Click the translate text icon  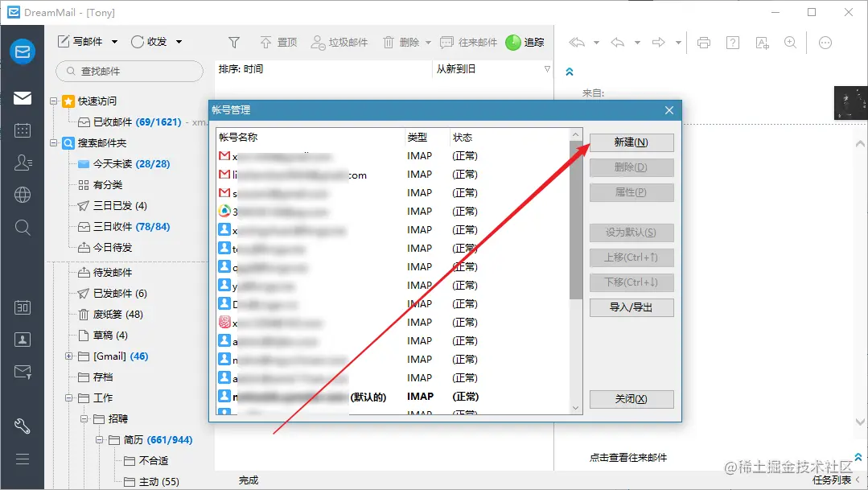coord(763,42)
